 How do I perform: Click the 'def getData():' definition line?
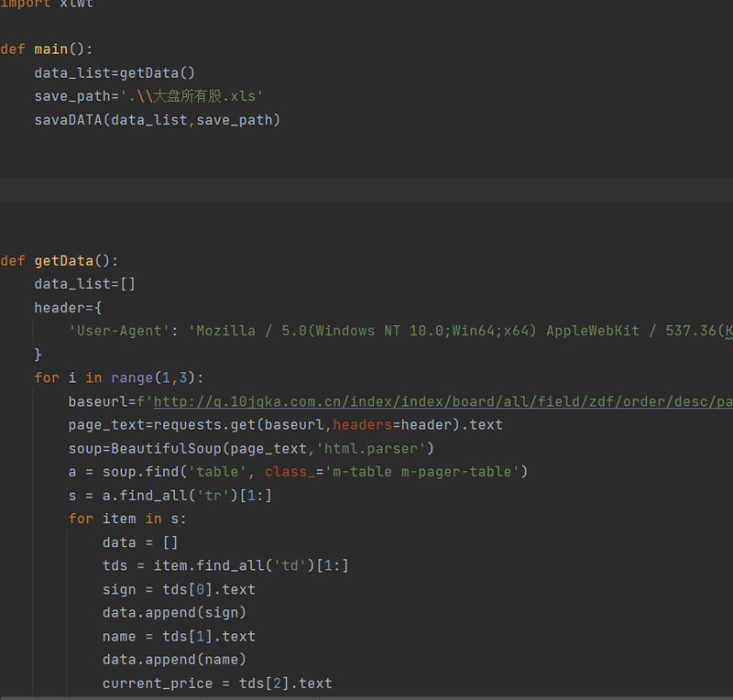tap(60, 260)
